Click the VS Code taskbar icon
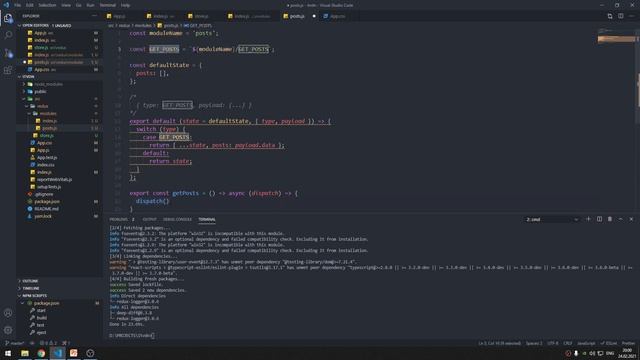The width and height of the screenshot is (640, 360). tap(58, 353)
